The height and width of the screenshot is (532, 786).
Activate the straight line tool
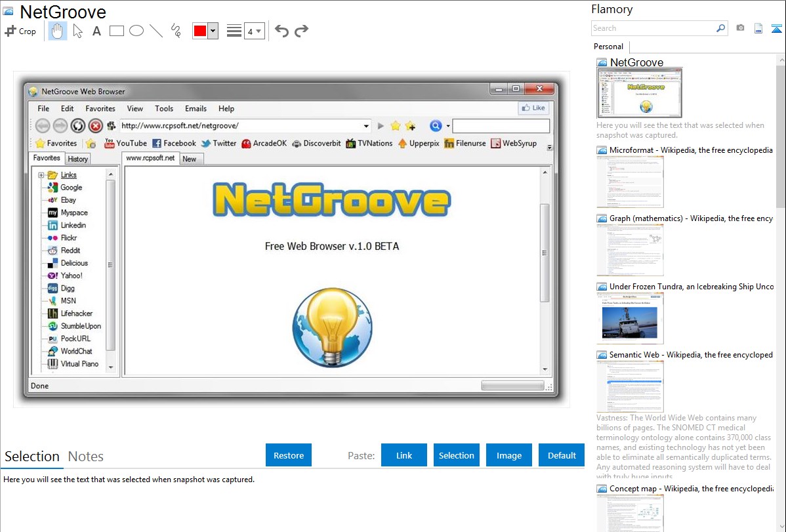point(156,31)
